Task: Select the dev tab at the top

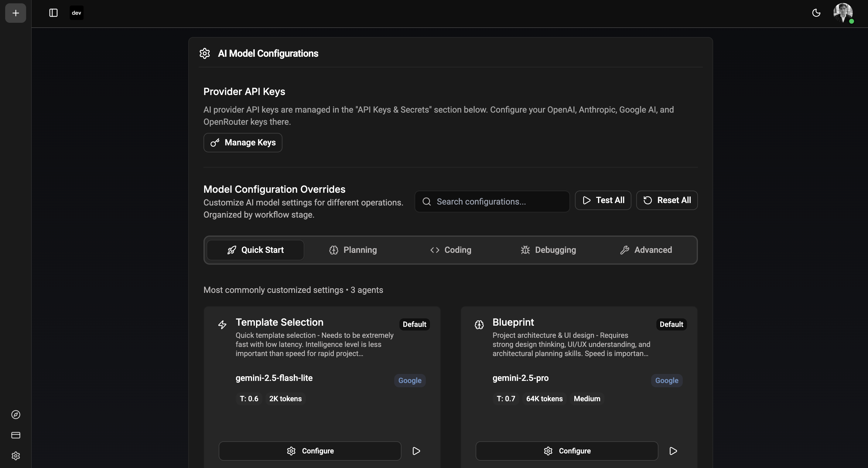Action: (x=77, y=13)
